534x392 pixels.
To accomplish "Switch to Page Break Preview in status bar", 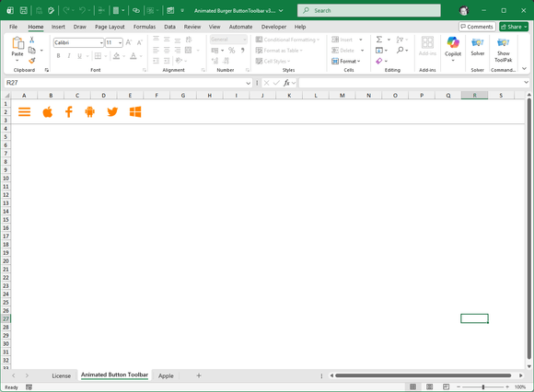I will (446, 386).
